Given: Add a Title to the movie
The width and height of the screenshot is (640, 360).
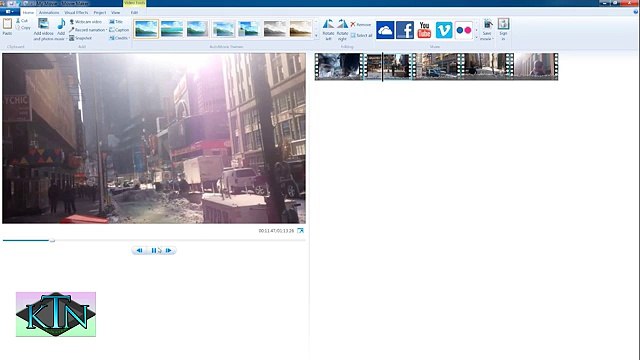Looking at the screenshot, I should (116, 22).
